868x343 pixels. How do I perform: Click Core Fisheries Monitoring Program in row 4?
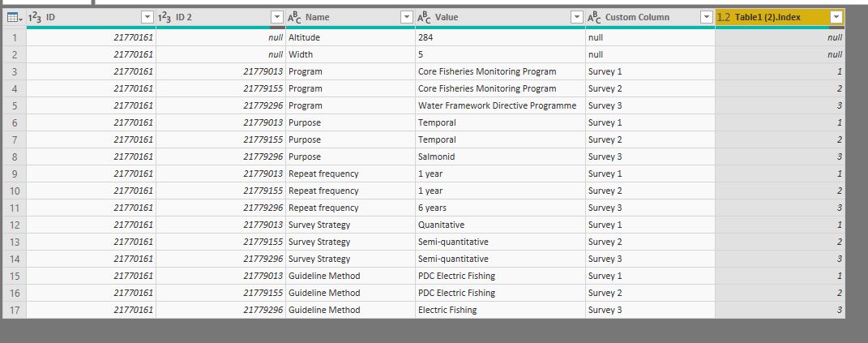pyautogui.click(x=500, y=88)
